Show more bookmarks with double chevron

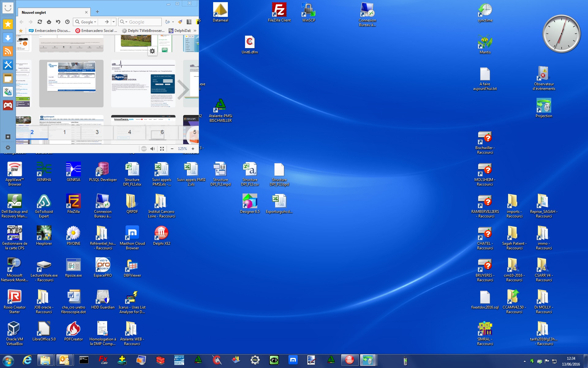click(195, 31)
